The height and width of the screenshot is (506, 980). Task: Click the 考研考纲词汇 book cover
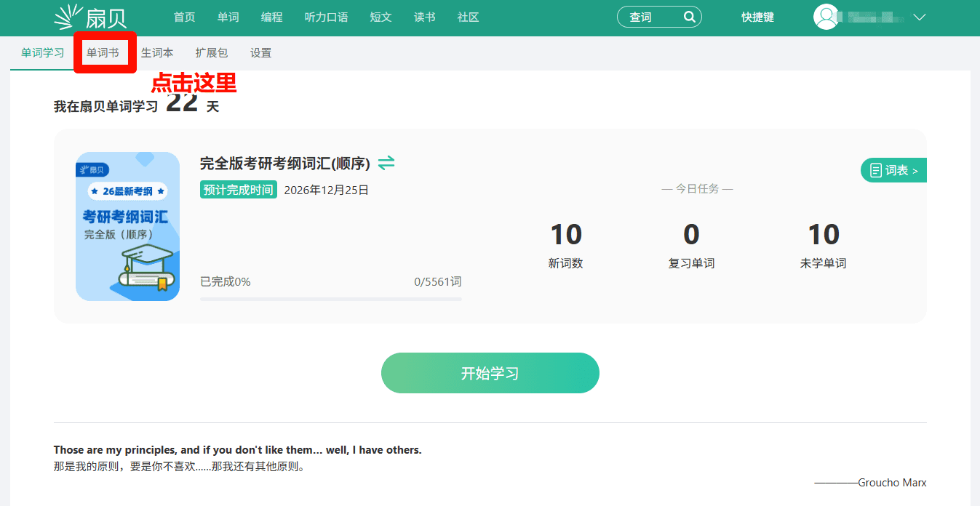pos(128,226)
